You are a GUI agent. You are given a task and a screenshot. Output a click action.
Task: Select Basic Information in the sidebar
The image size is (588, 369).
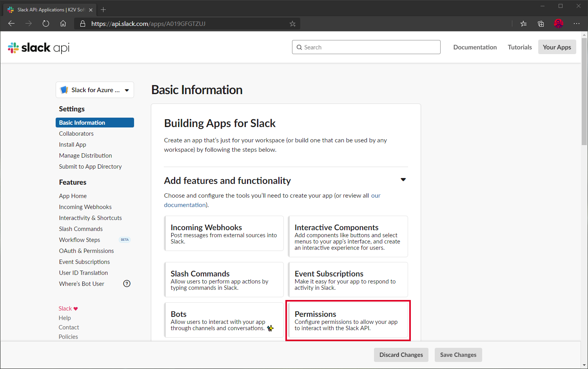[x=95, y=123]
